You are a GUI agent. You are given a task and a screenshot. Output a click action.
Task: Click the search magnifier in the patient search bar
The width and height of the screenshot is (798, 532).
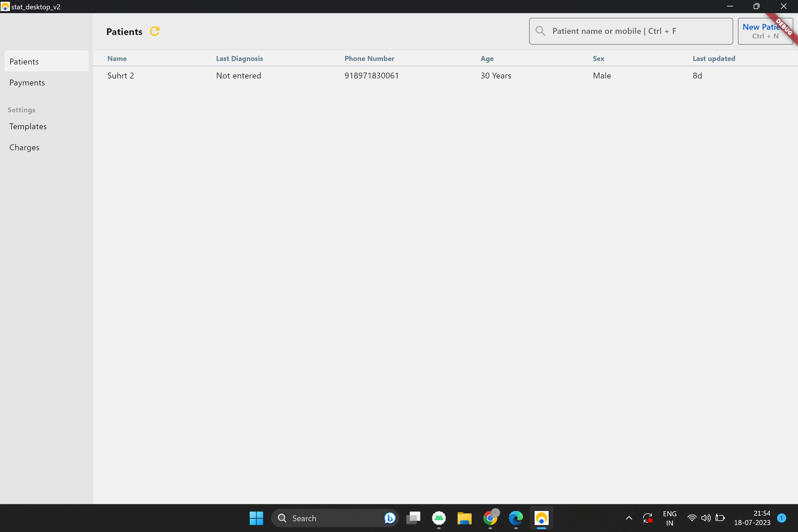coord(541,31)
